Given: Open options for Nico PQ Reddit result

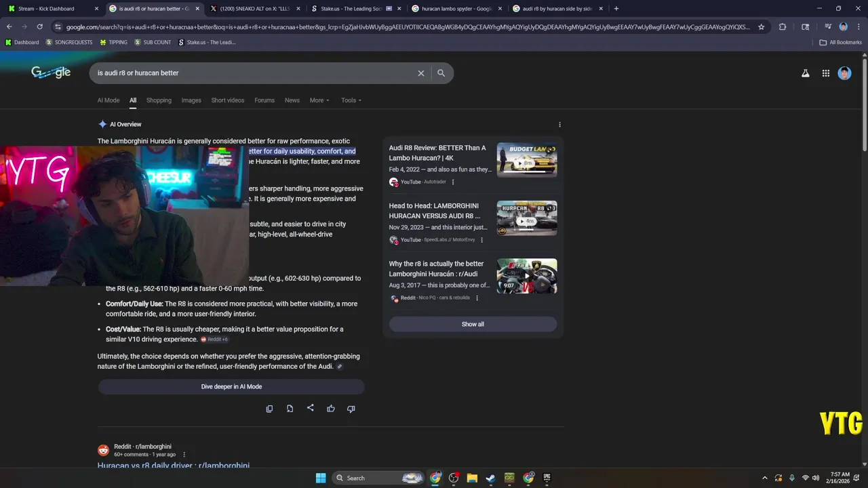Looking at the screenshot, I should pyautogui.click(x=477, y=298).
